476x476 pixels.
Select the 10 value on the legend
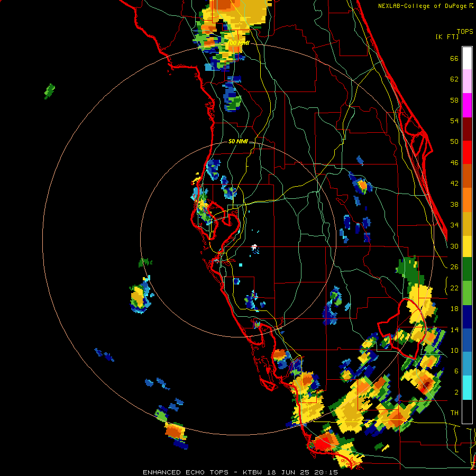tap(454, 350)
